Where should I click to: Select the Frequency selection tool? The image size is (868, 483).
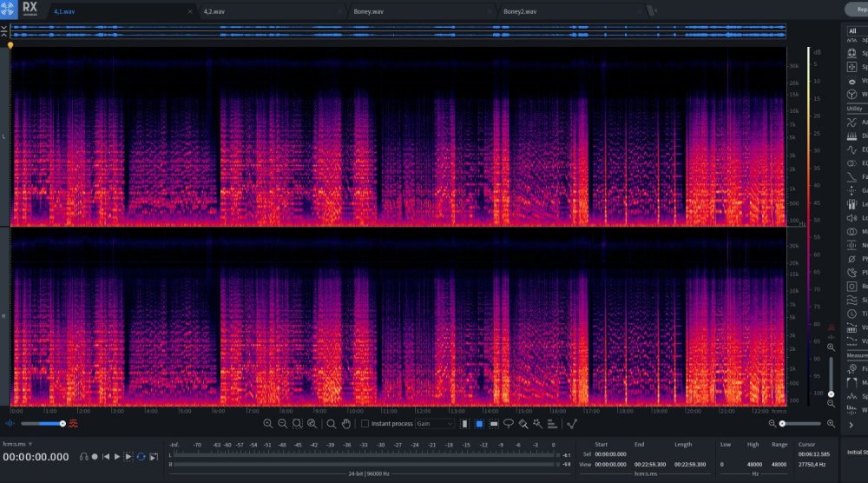494,424
